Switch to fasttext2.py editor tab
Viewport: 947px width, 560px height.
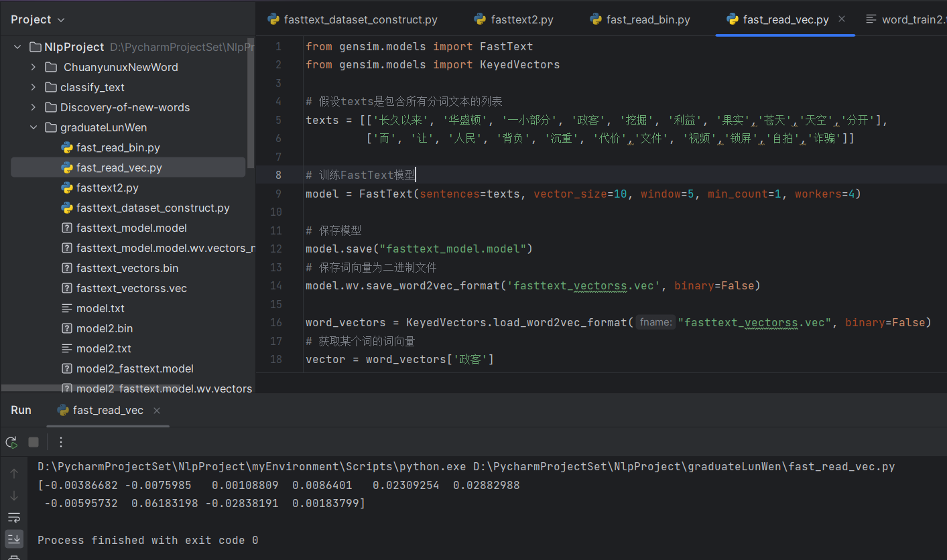521,20
